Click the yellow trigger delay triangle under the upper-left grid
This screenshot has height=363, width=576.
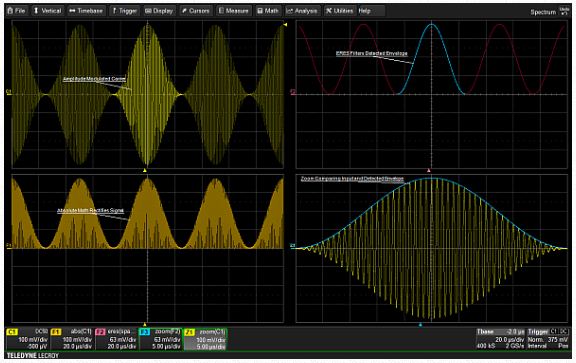[145, 170]
